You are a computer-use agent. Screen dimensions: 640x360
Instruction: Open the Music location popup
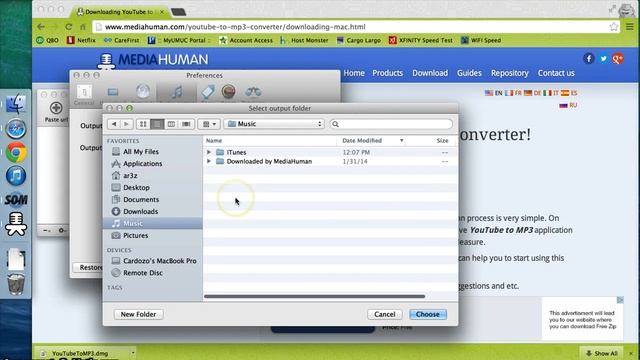(x=274, y=124)
